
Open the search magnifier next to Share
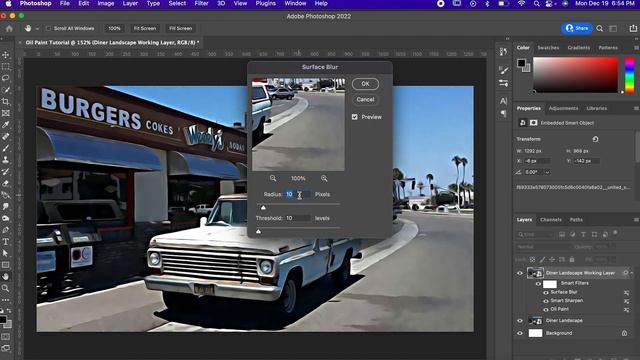[600, 29]
